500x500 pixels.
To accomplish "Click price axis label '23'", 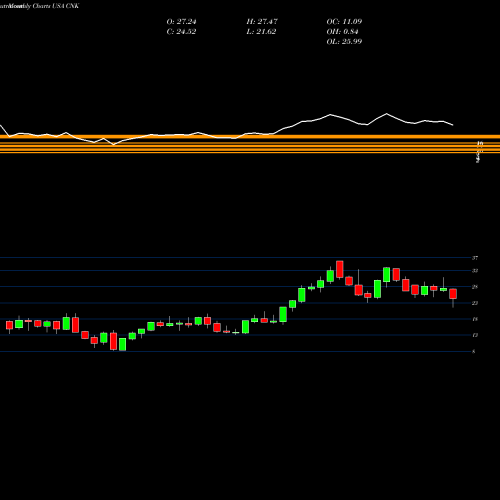I will pos(475,303).
